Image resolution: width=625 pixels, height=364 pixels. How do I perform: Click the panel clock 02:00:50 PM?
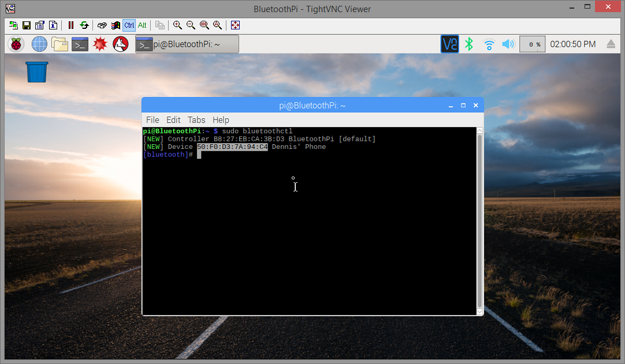coord(573,44)
